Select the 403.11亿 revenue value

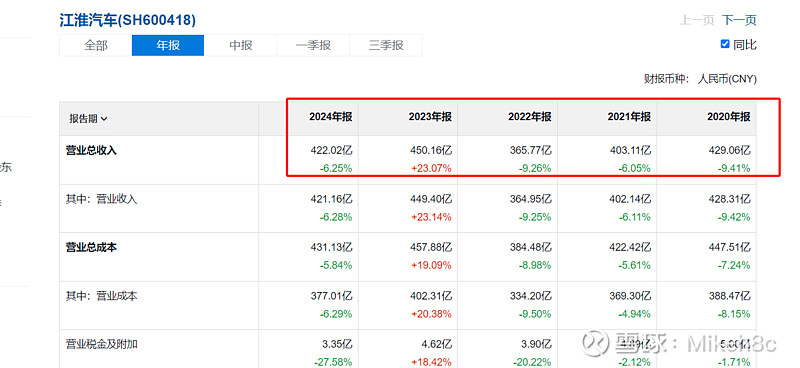(630, 151)
